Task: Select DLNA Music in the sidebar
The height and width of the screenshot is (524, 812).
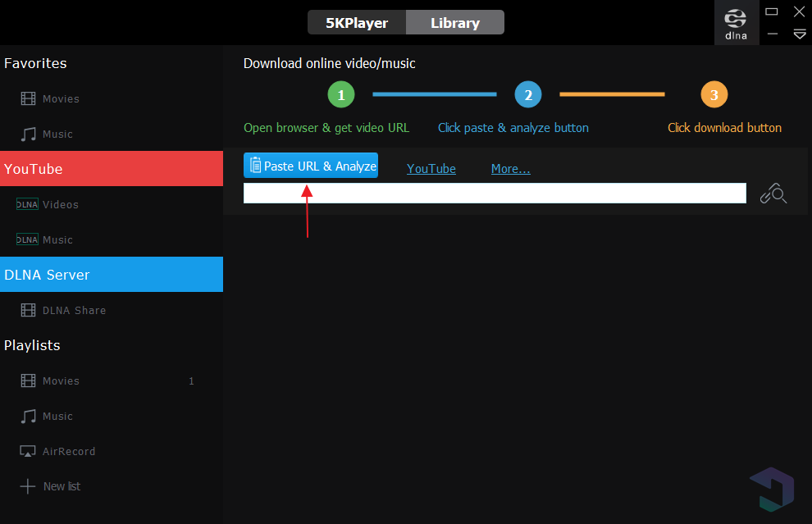Action: pos(57,240)
